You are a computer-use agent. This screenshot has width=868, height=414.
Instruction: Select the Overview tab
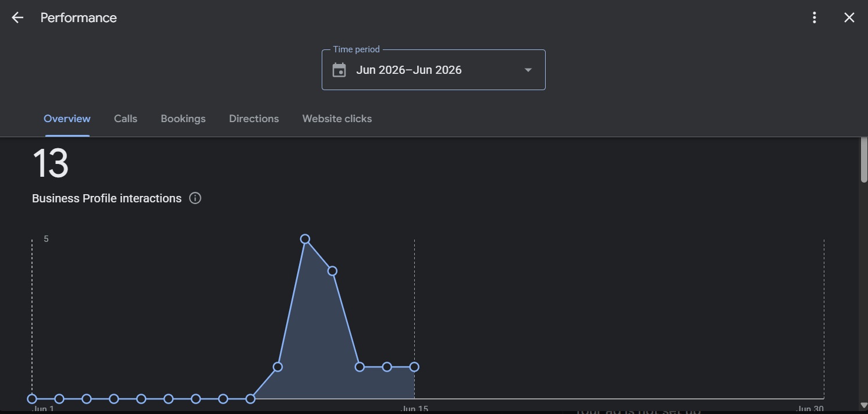pyautogui.click(x=67, y=119)
